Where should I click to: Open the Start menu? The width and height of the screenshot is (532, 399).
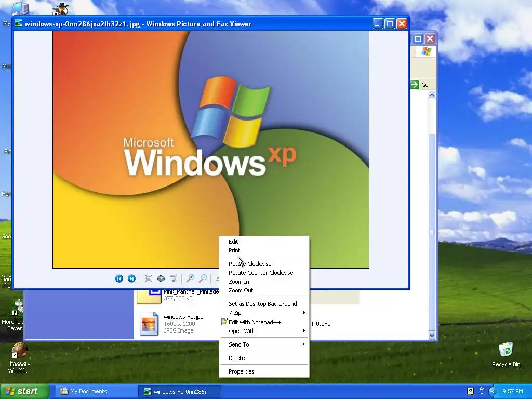pyautogui.click(x=24, y=391)
